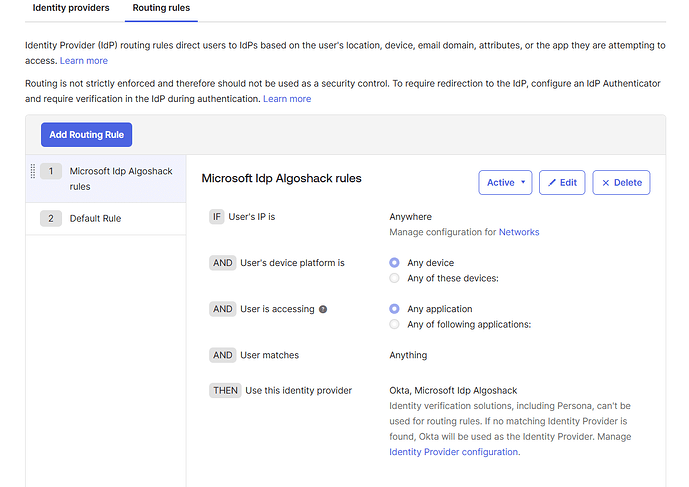This screenshot has width=689, height=487.
Task: Open the Networks configuration link
Action: coord(519,232)
